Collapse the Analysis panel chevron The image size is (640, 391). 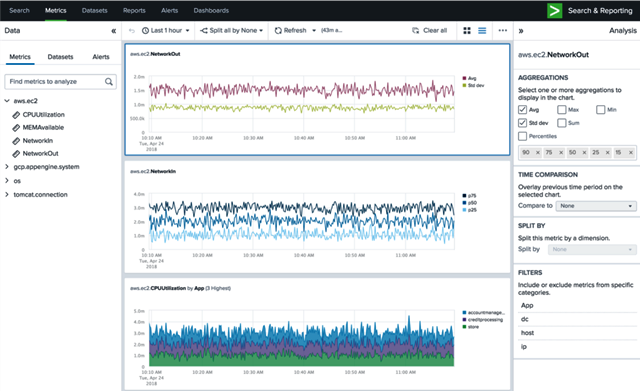click(x=521, y=31)
